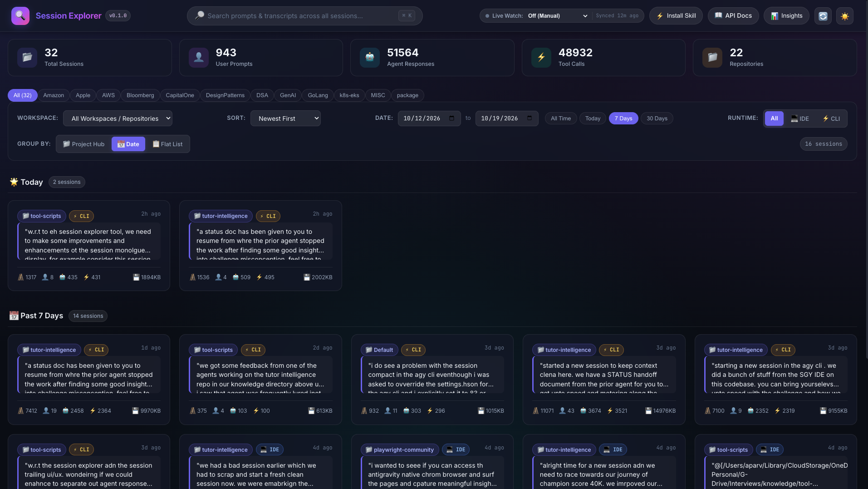Open the All Workspaces / Repositories dropdown
The height and width of the screenshot is (489, 868).
coord(118,119)
